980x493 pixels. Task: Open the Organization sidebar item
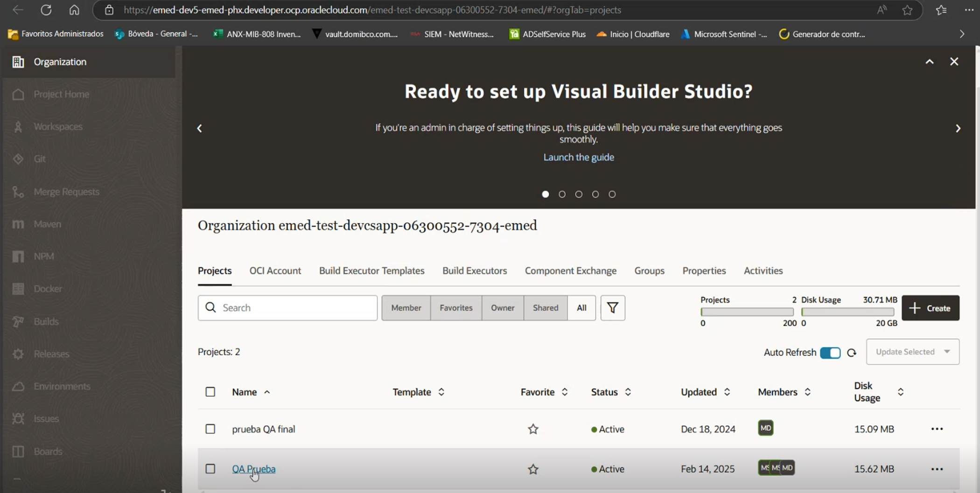[88, 62]
